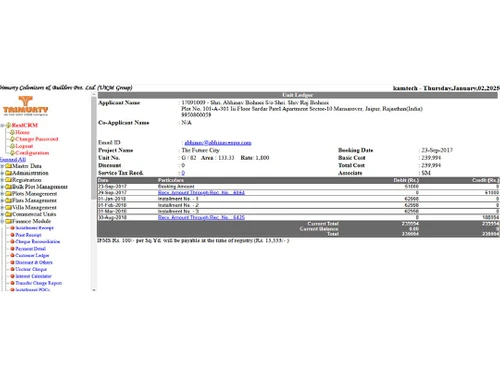Click the Commercial Units folder icon

(x=9, y=214)
